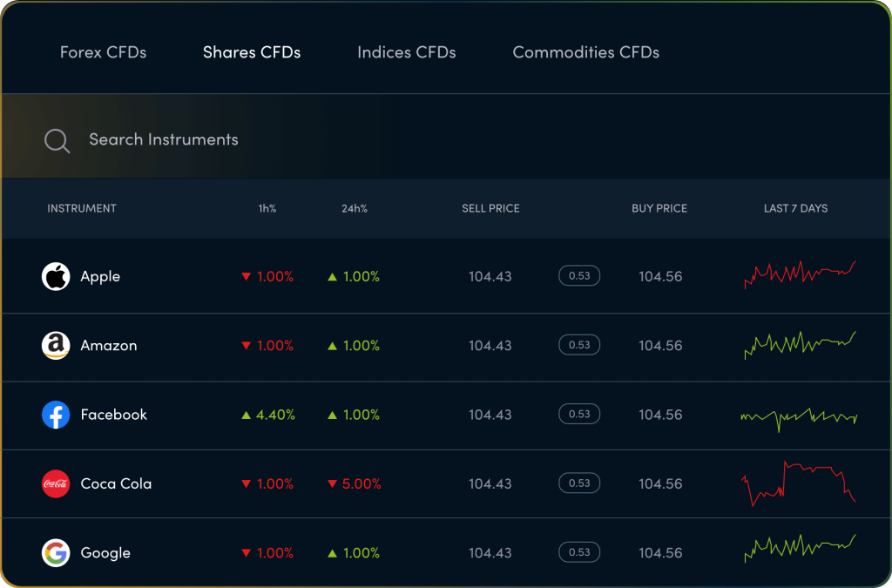Click Google buy price 104.56
The height and width of the screenshot is (588, 892).
660,553
